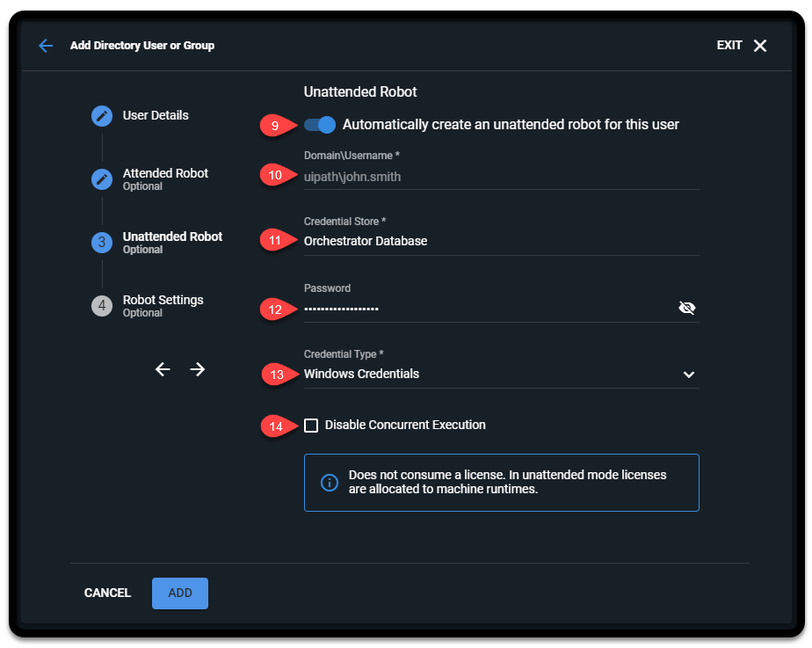Viewport: 812px width, 648px height.
Task: Open the Credential Type dropdown
Action: (690, 374)
